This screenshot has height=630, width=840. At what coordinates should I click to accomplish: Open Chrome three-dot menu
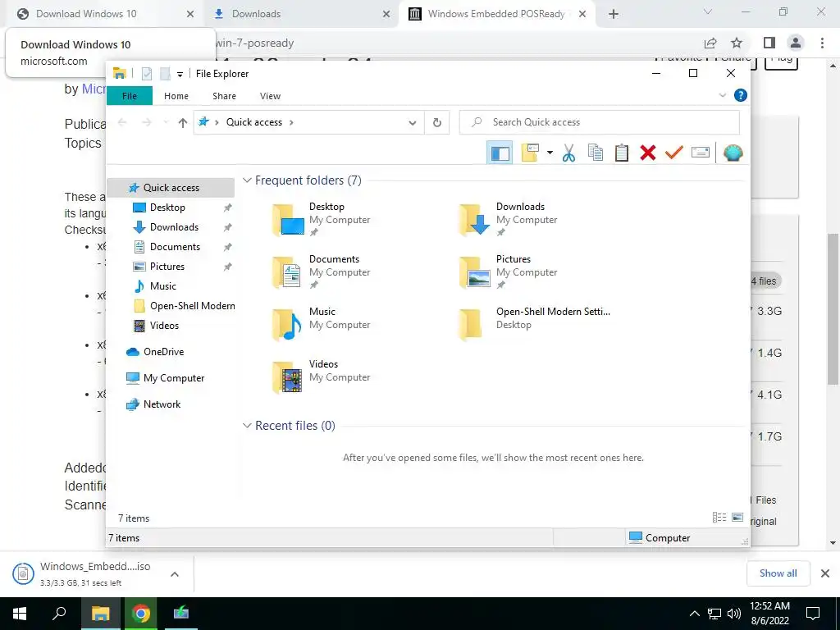point(822,43)
